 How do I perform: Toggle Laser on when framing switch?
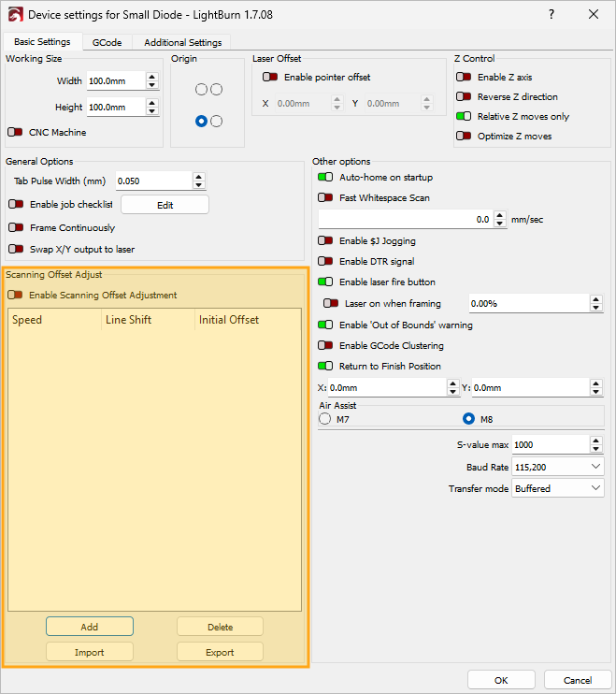pyautogui.click(x=331, y=303)
